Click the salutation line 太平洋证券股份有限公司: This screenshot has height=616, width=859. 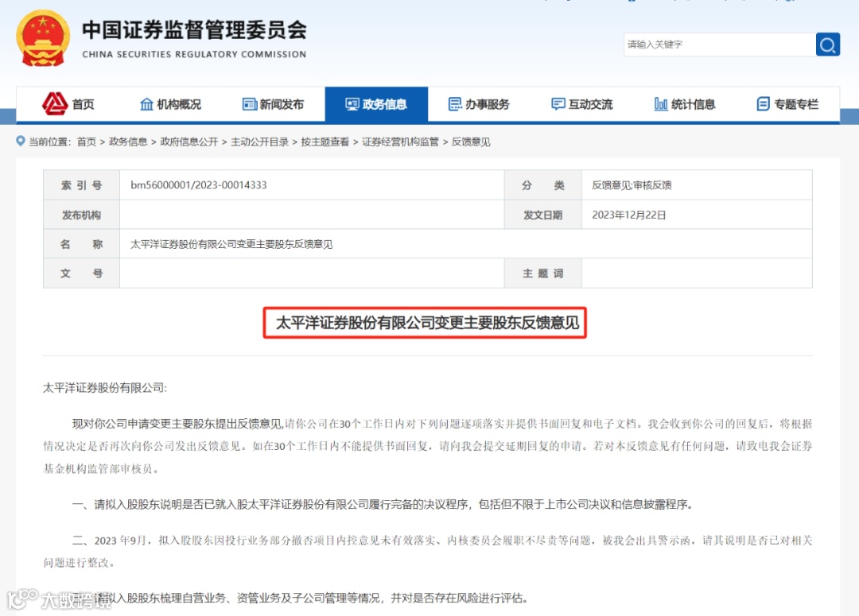(x=105, y=388)
